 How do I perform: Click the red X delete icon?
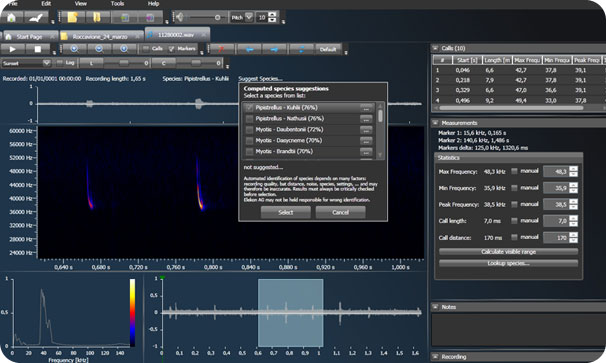click(221, 49)
